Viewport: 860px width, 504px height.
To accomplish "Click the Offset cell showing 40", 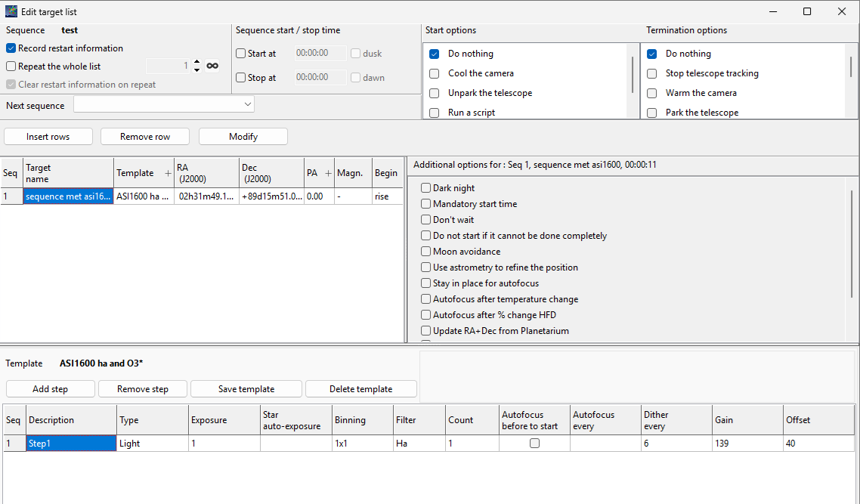I will [819, 443].
